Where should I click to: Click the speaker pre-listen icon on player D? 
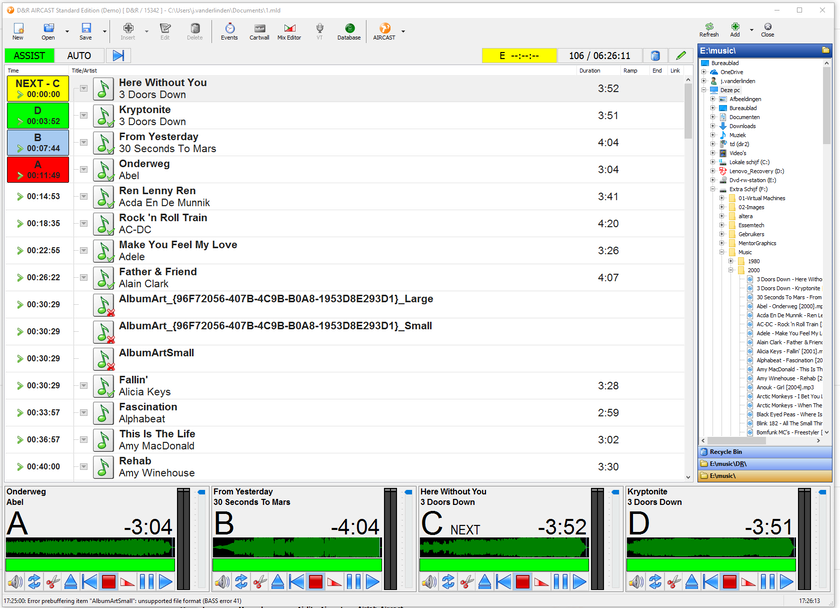point(636,582)
